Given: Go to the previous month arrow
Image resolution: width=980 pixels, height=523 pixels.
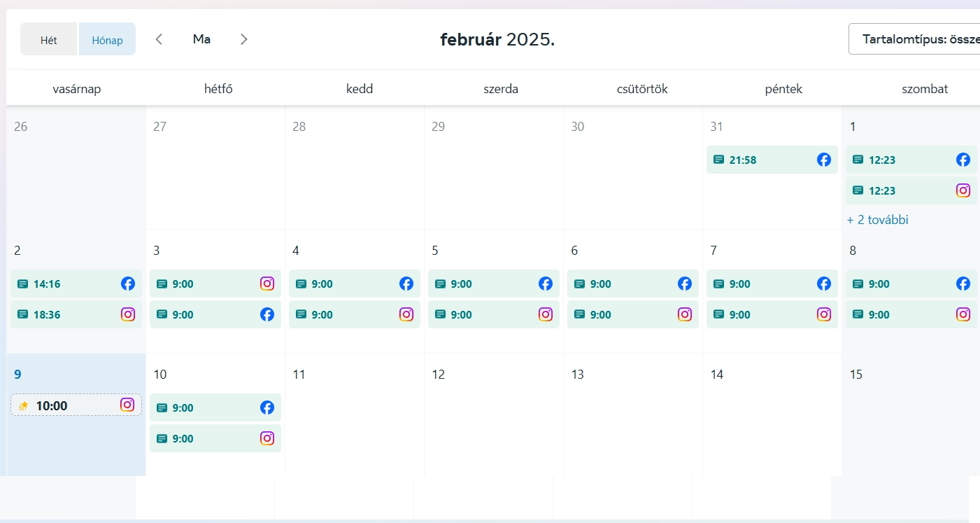Looking at the screenshot, I should [159, 39].
